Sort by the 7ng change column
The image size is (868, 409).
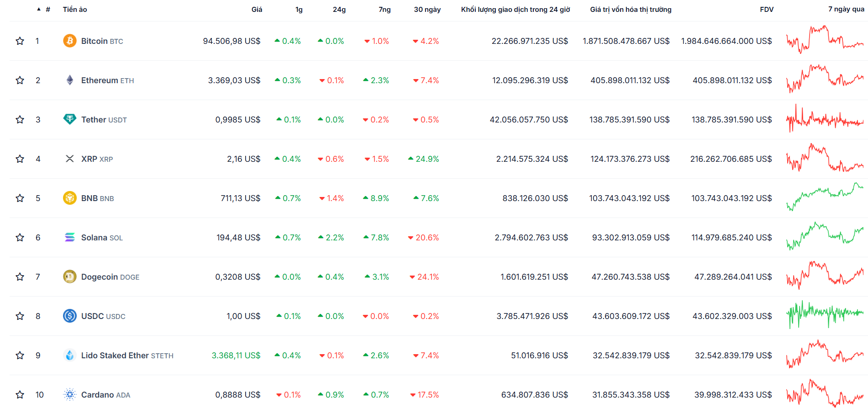[384, 10]
